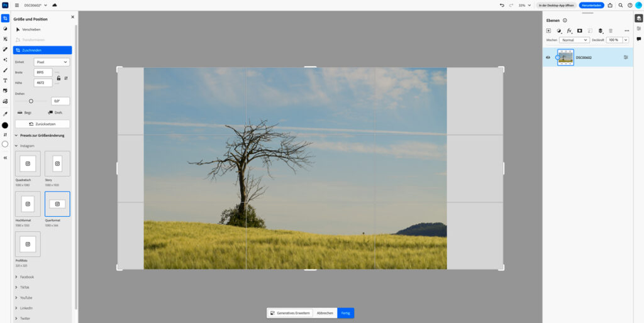Select the healing retouch tool icon
The height and width of the screenshot is (323, 644).
pos(5,49)
